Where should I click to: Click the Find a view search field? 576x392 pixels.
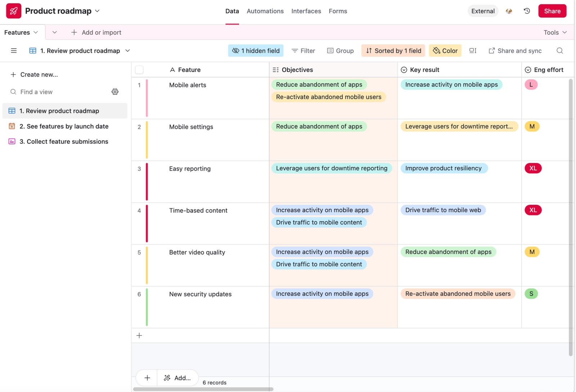pos(58,92)
